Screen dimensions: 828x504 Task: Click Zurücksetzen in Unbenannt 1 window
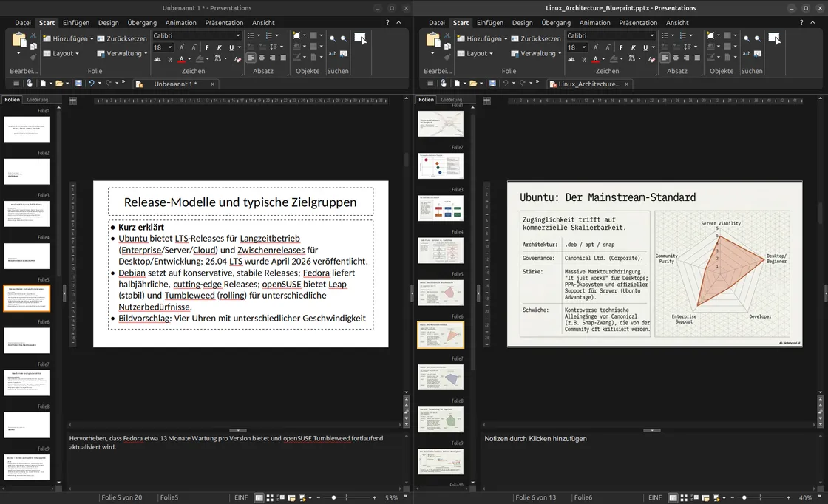click(x=121, y=38)
